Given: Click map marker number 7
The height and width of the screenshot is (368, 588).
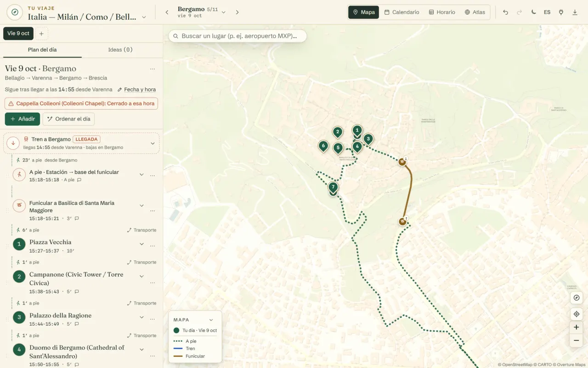Looking at the screenshot, I should pyautogui.click(x=333, y=187).
